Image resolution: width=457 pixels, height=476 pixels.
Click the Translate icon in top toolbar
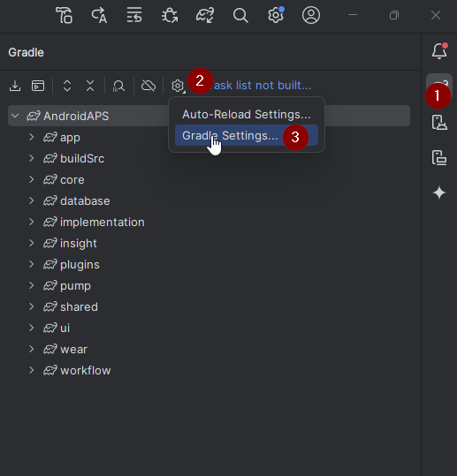(99, 15)
